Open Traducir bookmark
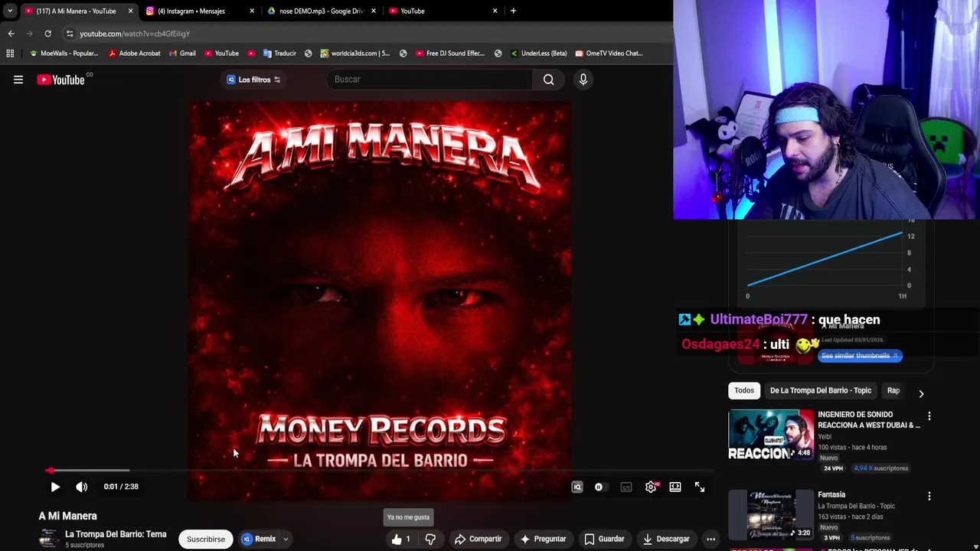Screen dimensions: 980x551 279,54
